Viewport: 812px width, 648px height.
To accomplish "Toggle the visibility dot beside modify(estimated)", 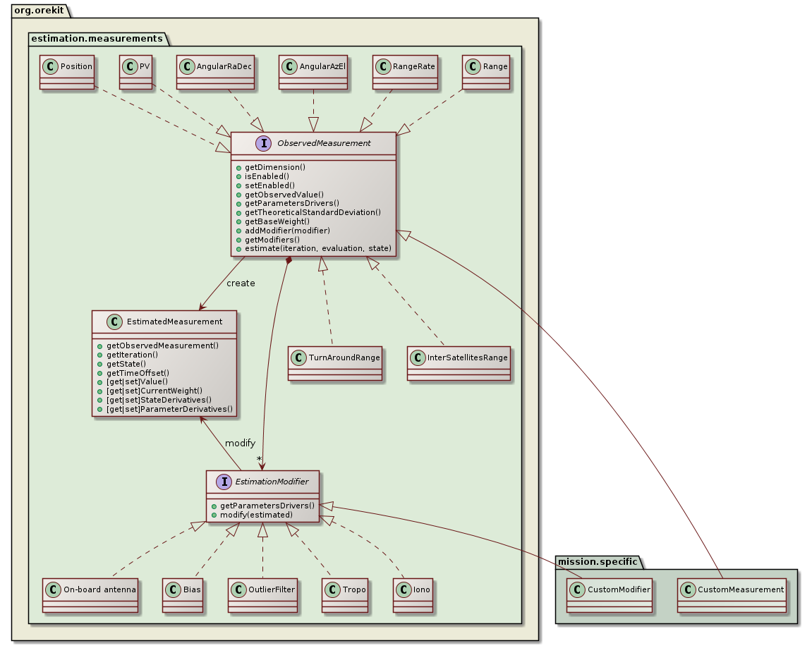I will point(214,515).
